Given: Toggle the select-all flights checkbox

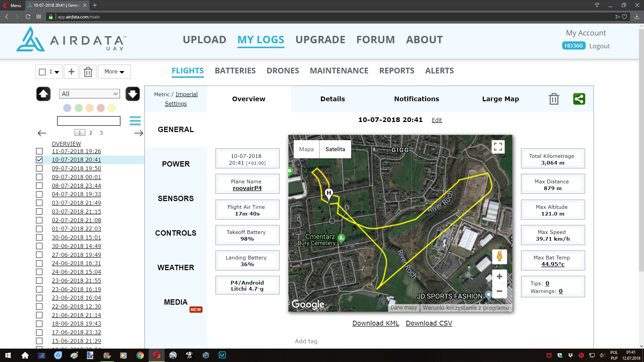Looking at the screenshot, I should (x=42, y=72).
